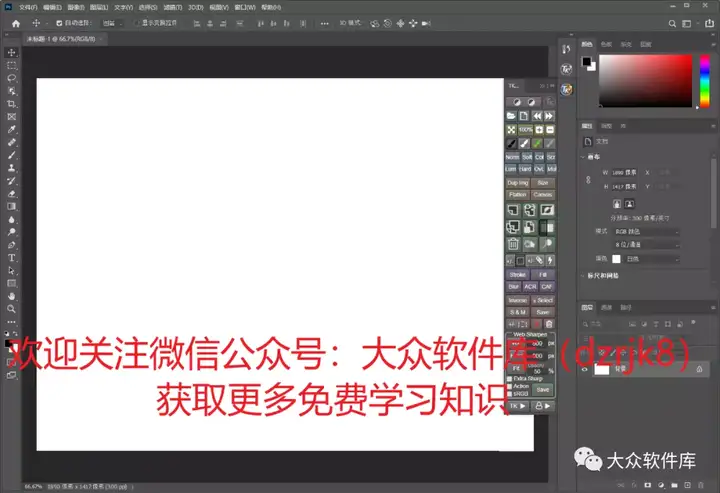Select the Move tool in the toolbox

click(11, 52)
